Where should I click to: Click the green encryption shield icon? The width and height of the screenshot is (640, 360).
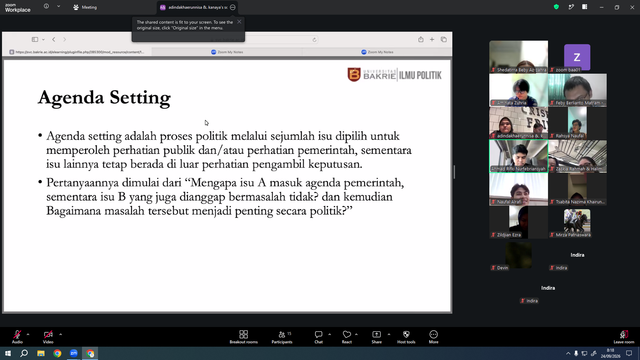coord(556,7)
